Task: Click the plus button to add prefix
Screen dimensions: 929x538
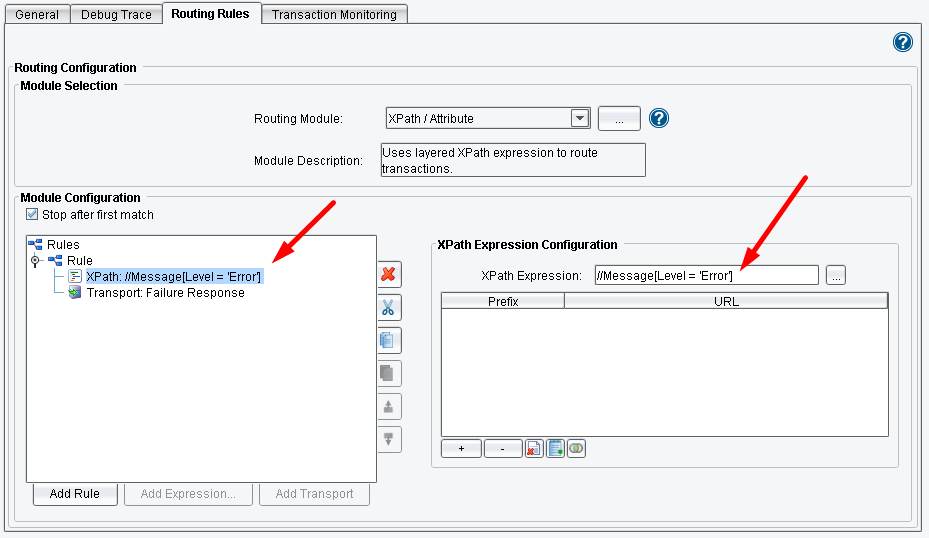Action: coord(461,449)
